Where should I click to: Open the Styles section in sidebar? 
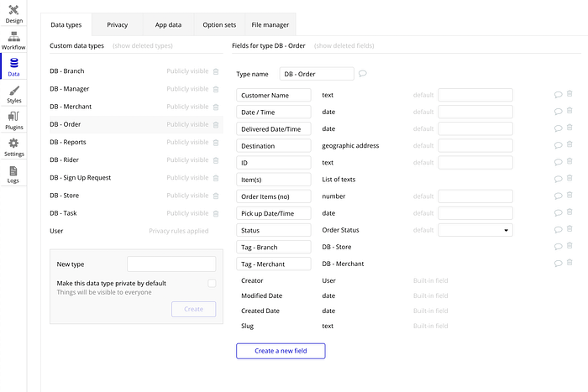click(x=13, y=94)
